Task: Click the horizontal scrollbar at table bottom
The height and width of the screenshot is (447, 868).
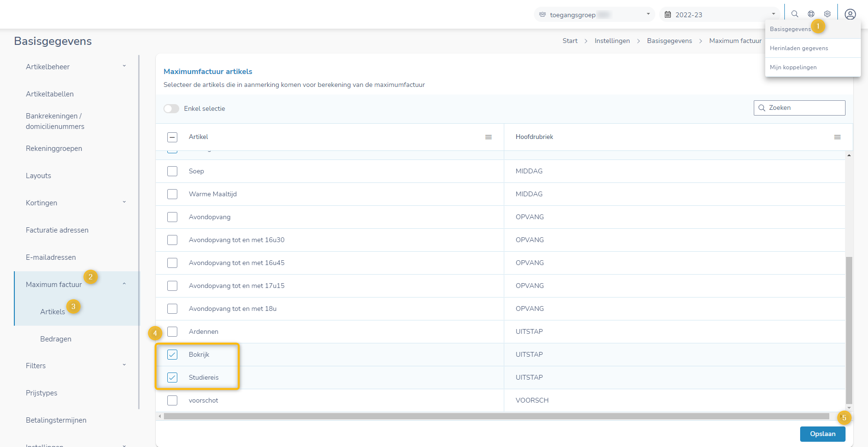Action: [502, 416]
